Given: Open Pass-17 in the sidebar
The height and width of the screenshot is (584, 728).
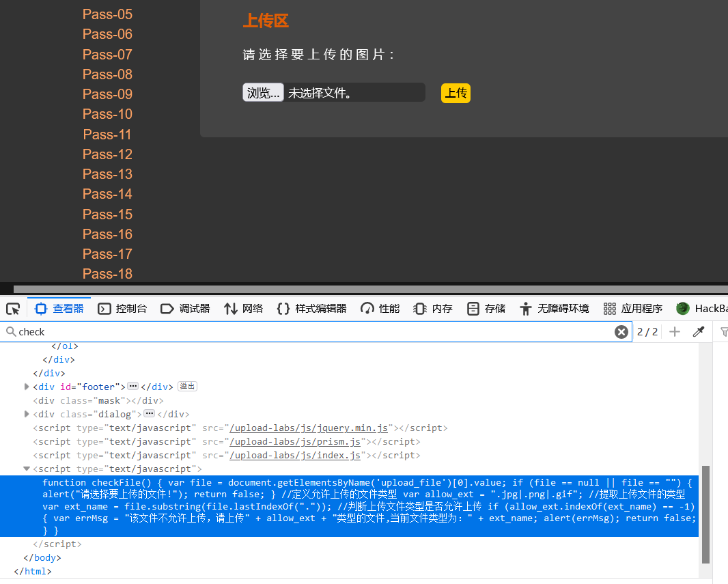Looking at the screenshot, I should [x=107, y=254].
